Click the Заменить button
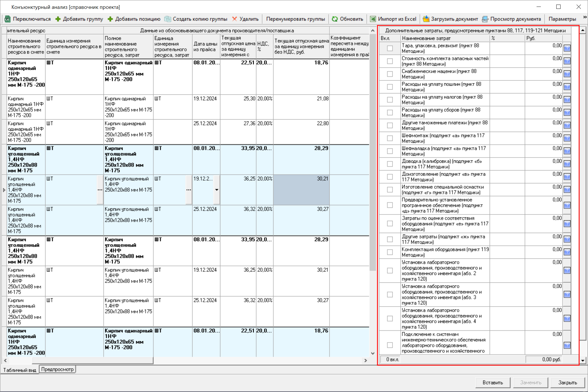 pos(530,383)
